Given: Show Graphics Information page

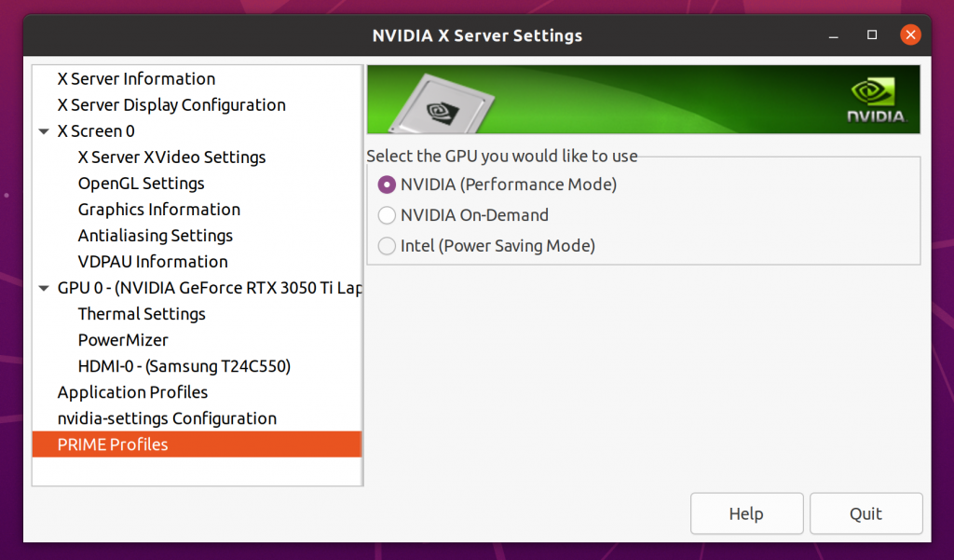Looking at the screenshot, I should (x=158, y=210).
